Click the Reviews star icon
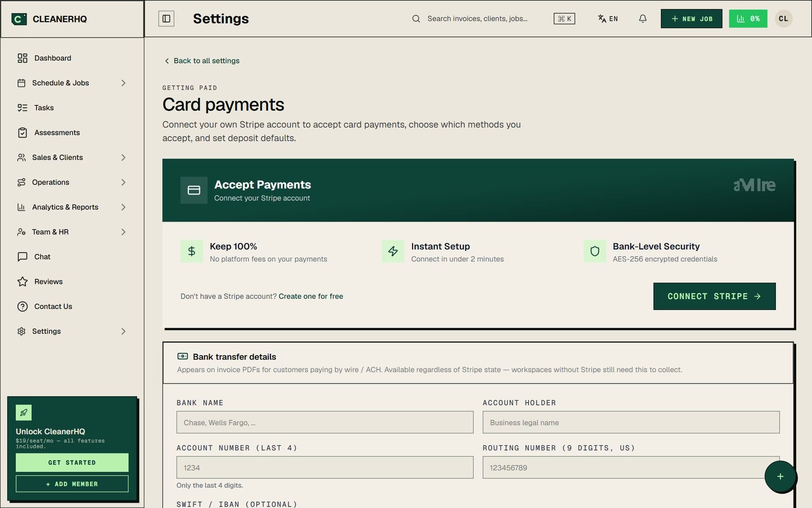 [22, 281]
